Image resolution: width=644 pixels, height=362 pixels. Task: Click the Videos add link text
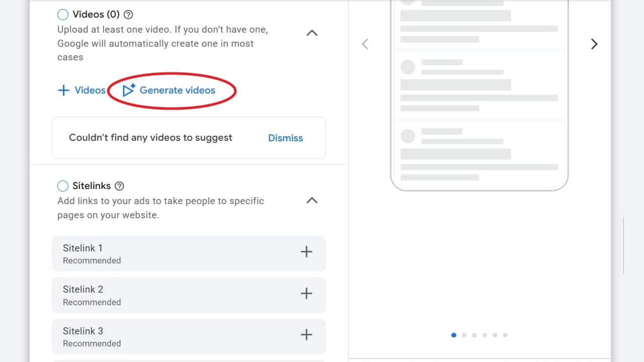(90, 90)
